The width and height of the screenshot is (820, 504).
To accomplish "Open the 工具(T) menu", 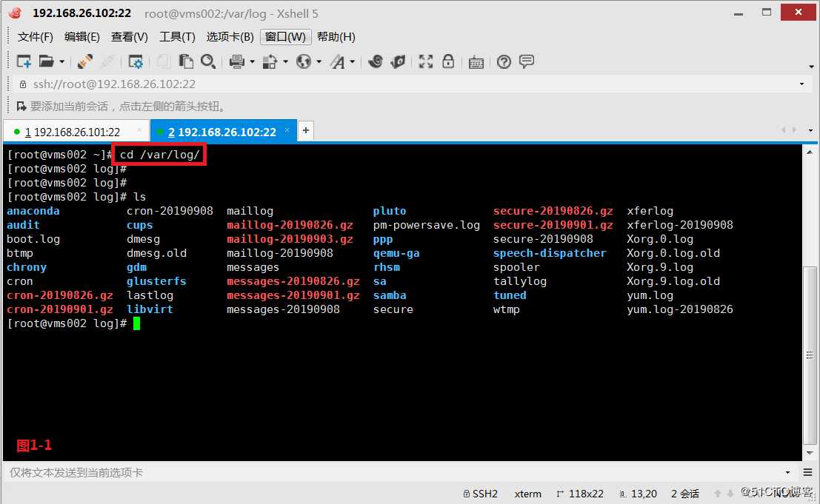I will click(x=177, y=36).
